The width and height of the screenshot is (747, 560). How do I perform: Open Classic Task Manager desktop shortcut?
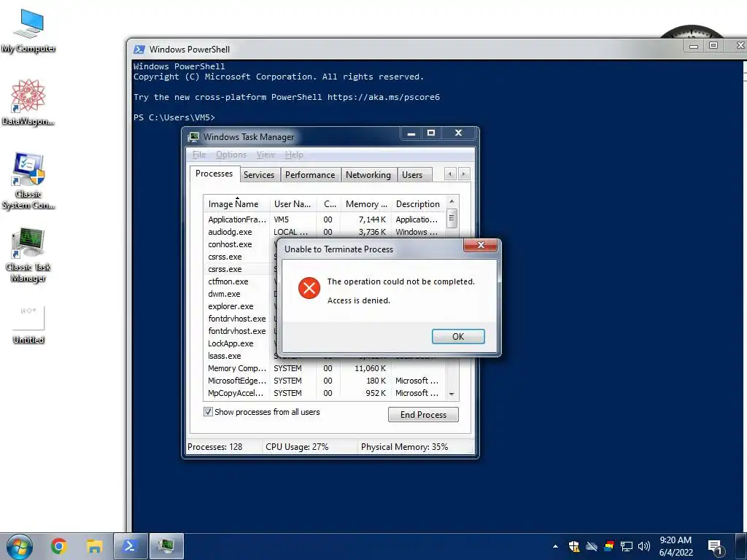(x=28, y=255)
